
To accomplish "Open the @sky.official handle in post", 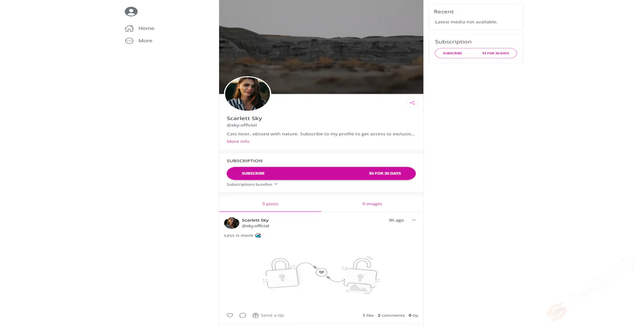I will 255,226.
